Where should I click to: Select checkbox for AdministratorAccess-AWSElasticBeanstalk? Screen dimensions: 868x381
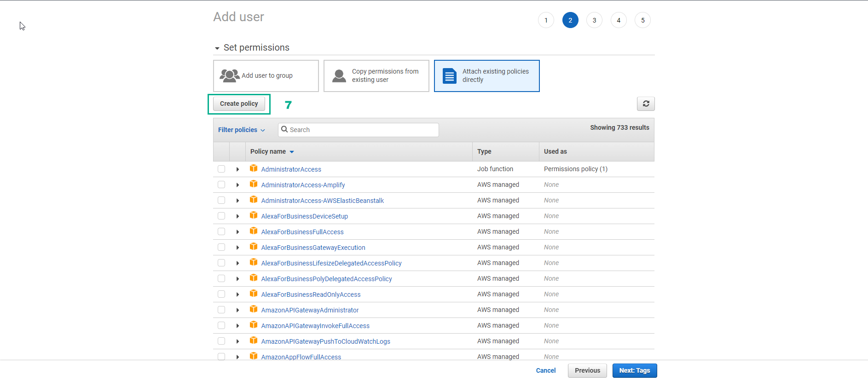coord(221,200)
